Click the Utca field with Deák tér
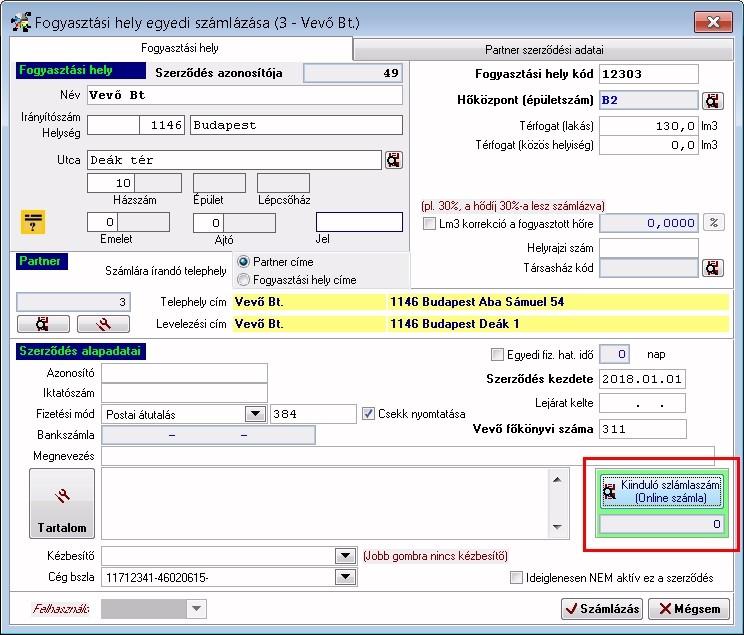This screenshot has height=635, width=744. click(234, 160)
